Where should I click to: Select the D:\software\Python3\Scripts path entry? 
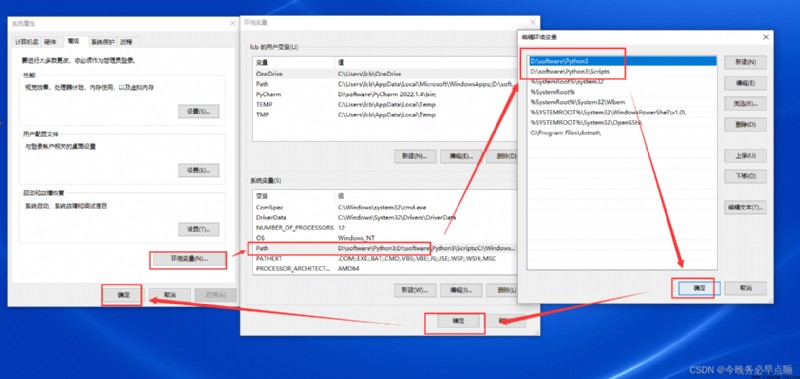point(622,71)
